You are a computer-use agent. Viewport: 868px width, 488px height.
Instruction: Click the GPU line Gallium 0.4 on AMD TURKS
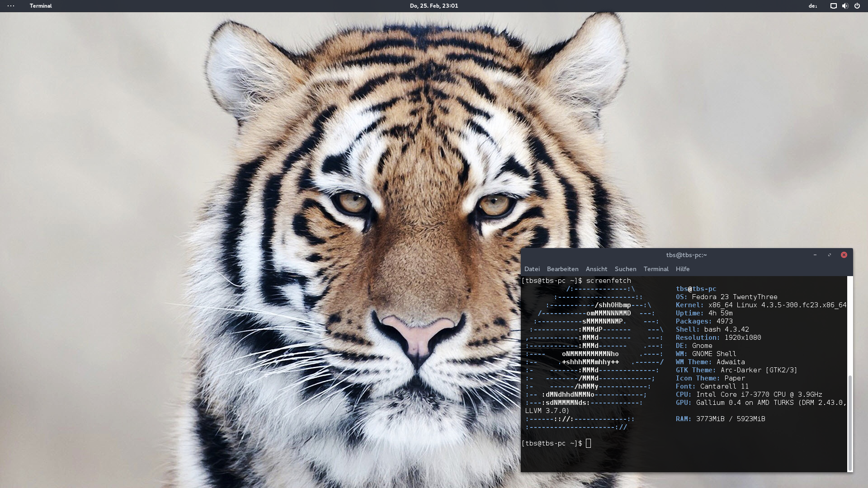click(x=761, y=403)
